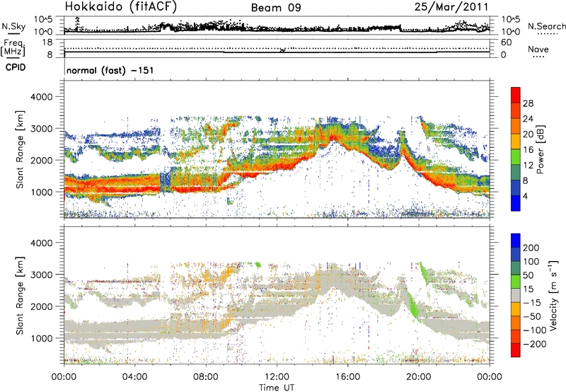The image size is (566, 392).
Task: Click the '-200' tick on velocity colorbar
Action: [535, 344]
